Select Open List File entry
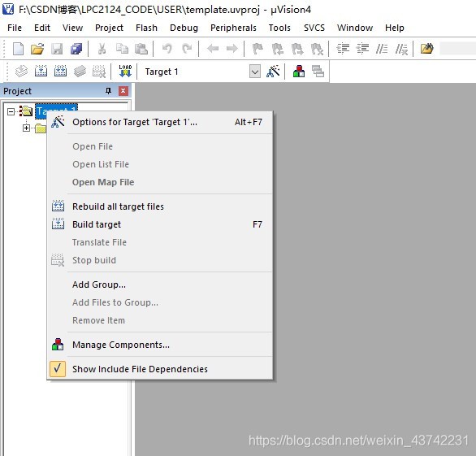 [160, 164]
